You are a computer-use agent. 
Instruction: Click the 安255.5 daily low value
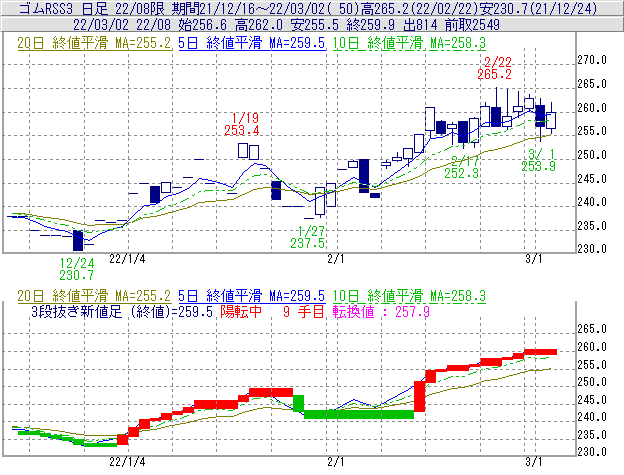[315, 25]
